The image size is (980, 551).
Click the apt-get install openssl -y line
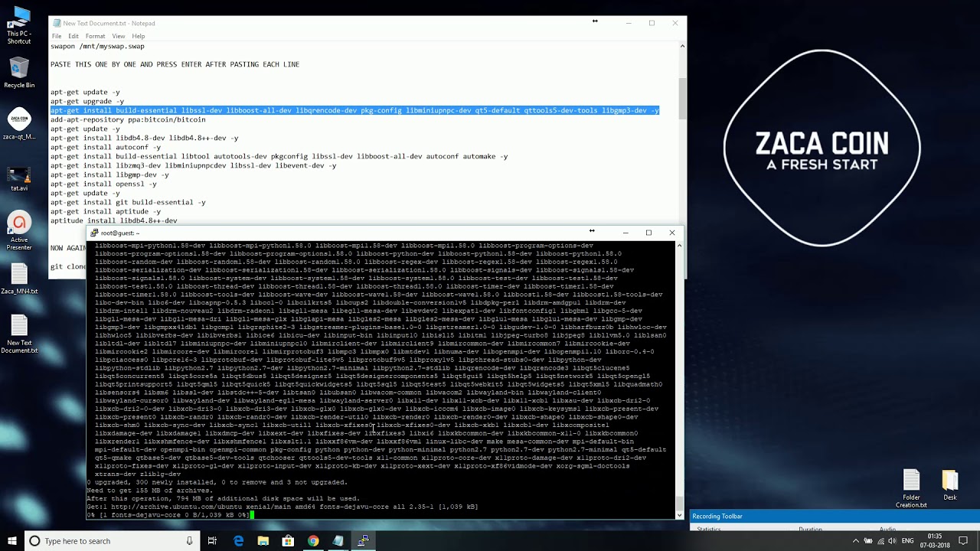(103, 184)
